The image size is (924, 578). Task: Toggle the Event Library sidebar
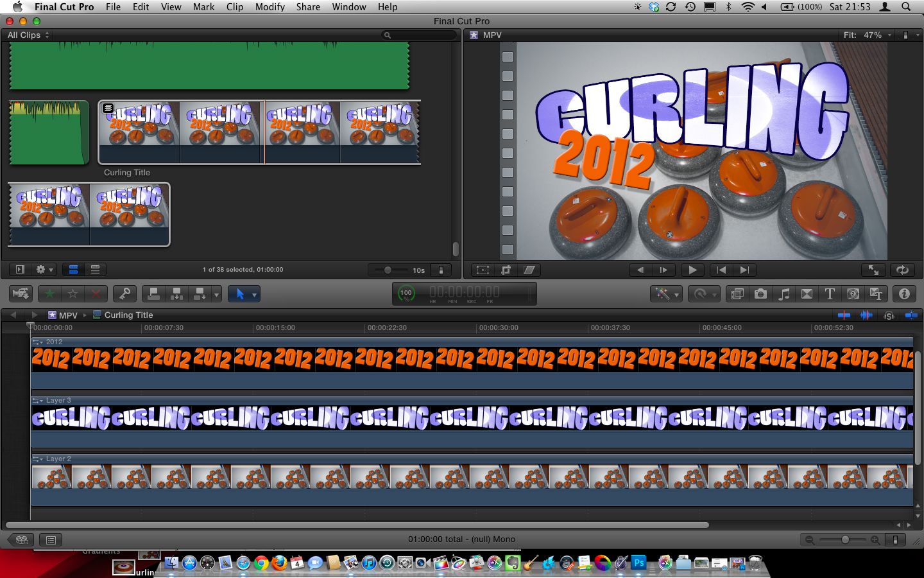click(20, 270)
